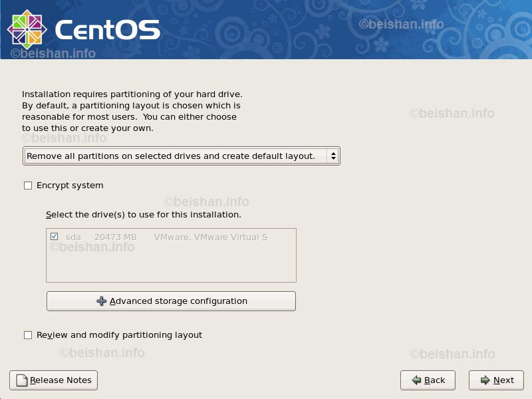
Task: Check Review and modify partitioning layout box
Action: 28,335
